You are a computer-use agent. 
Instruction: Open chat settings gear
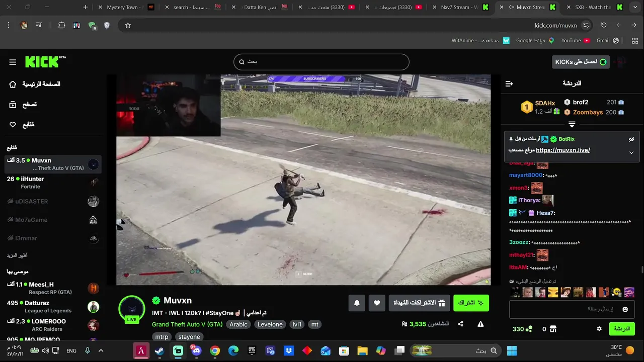pyautogui.click(x=599, y=329)
